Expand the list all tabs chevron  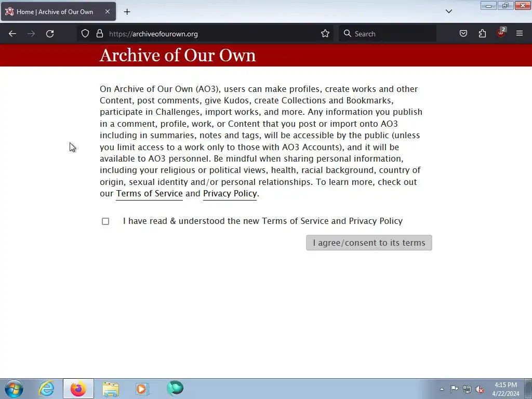[448, 11]
